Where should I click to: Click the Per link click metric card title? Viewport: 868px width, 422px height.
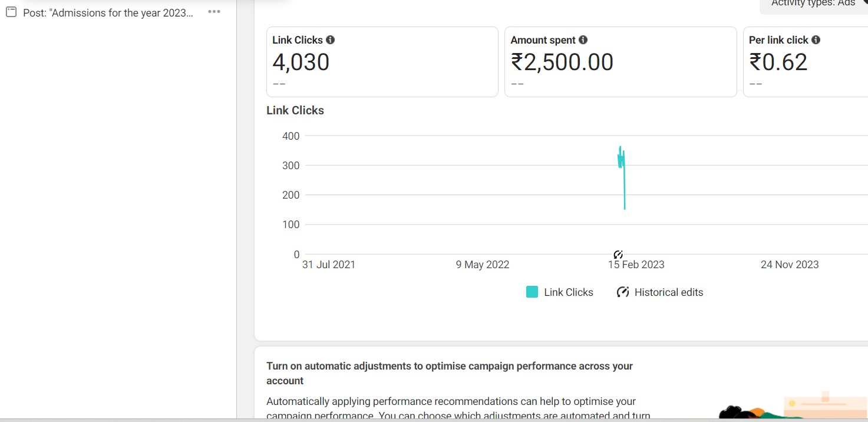tap(778, 40)
